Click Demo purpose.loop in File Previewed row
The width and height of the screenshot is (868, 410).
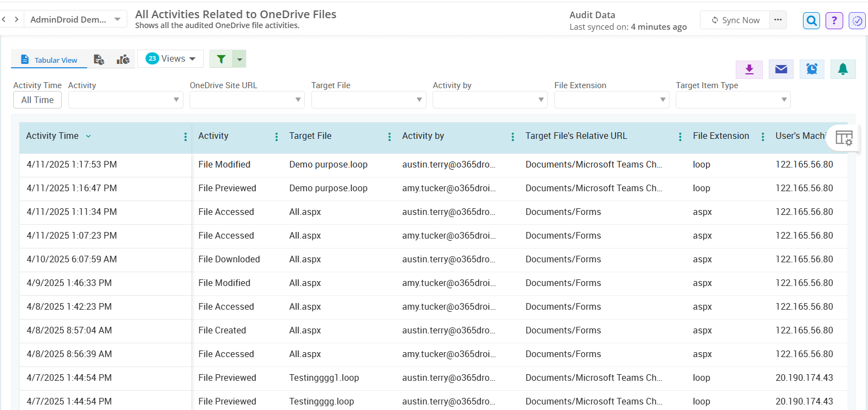point(328,188)
